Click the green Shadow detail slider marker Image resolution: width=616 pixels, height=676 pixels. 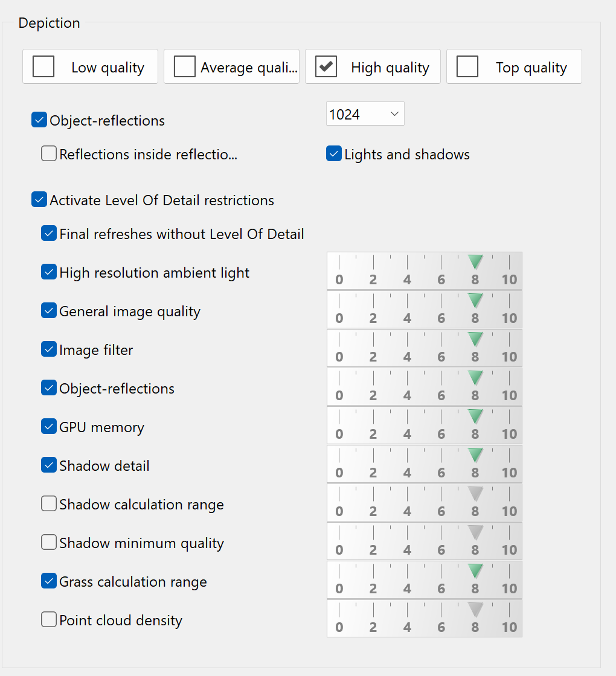475,454
